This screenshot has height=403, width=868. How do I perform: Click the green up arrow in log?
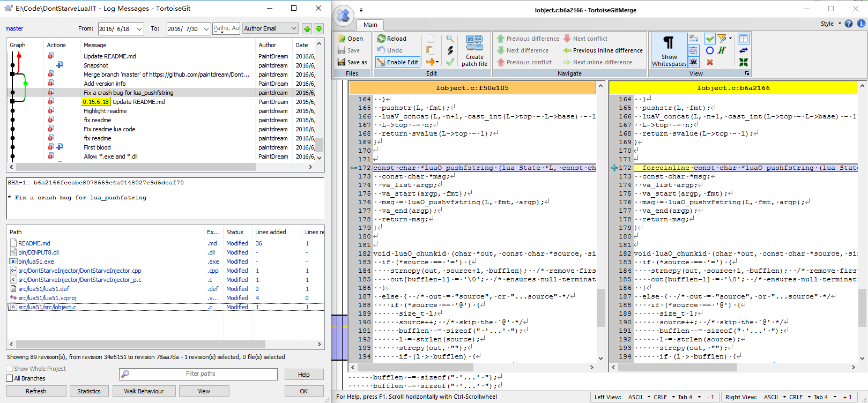(x=307, y=29)
